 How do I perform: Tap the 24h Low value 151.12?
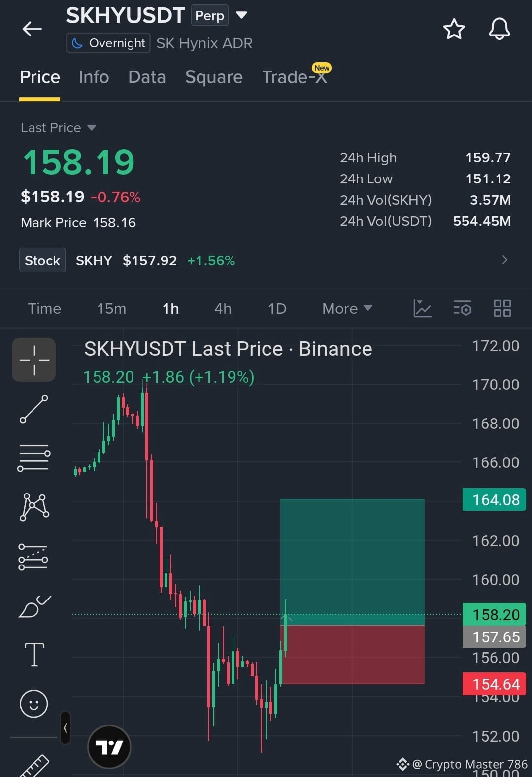(x=488, y=179)
